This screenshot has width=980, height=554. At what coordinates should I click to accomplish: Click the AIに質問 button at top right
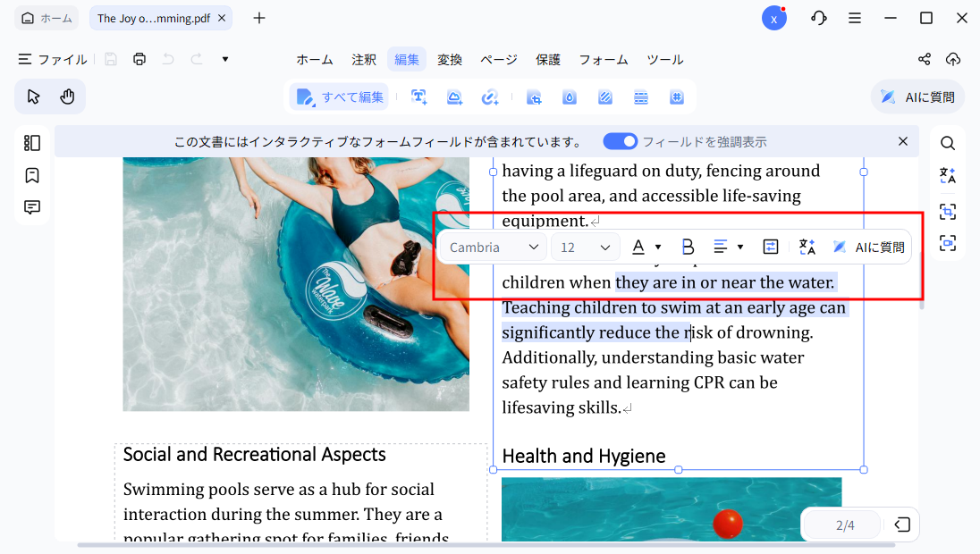pyautogui.click(x=917, y=97)
